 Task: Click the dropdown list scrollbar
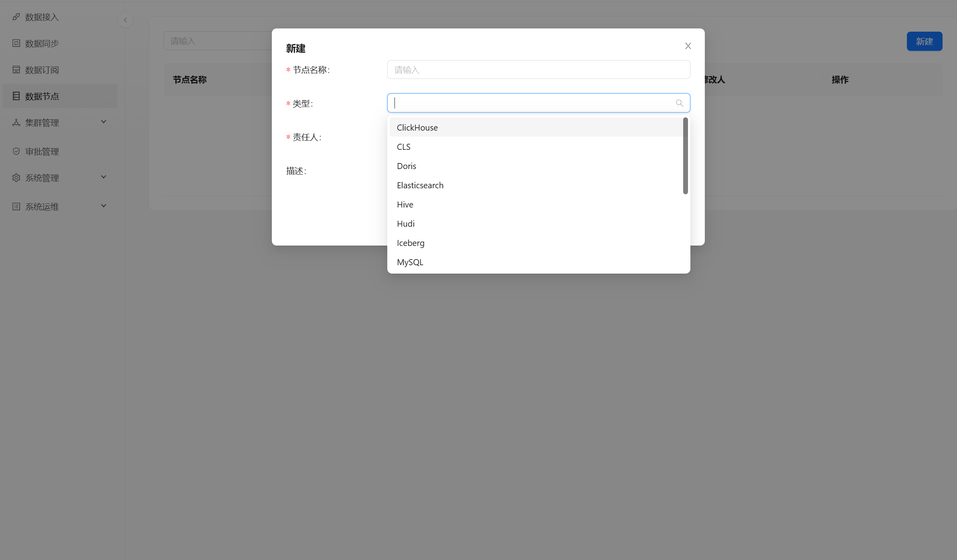(x=686, y=156)
